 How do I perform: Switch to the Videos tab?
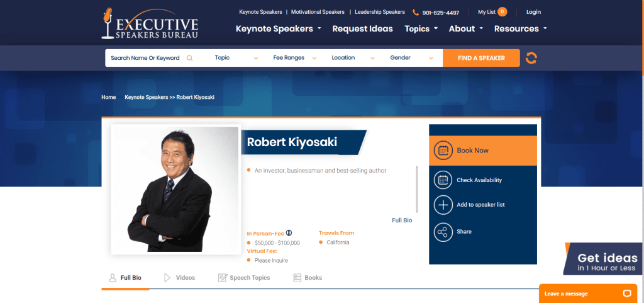pos(179,278)
